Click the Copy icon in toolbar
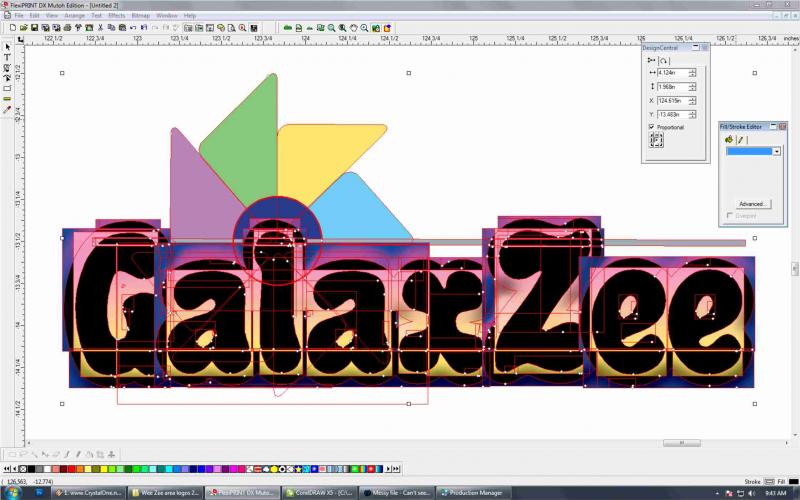800x500 pixels. pos(111,28)
